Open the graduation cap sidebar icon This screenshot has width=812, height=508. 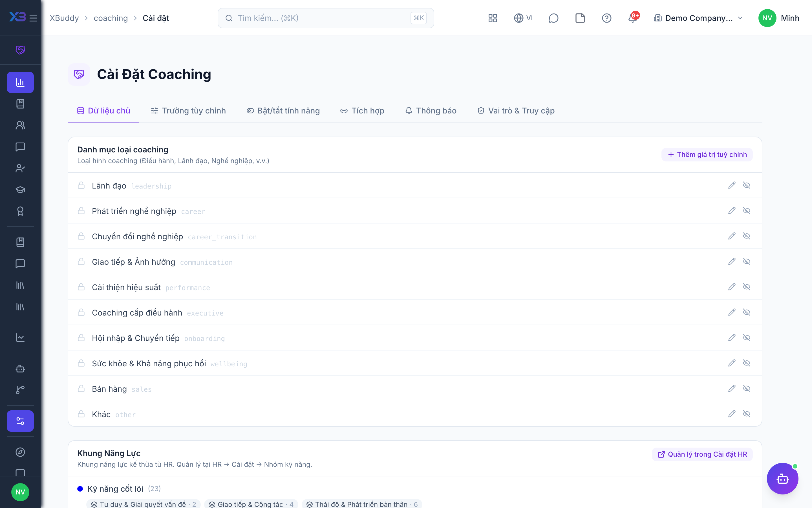[20, 189]
